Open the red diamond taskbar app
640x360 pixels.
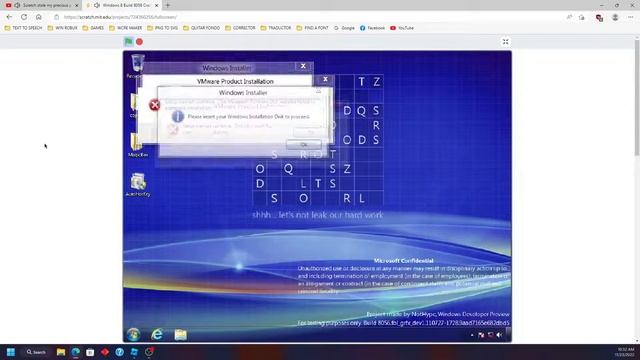(105, 352)
